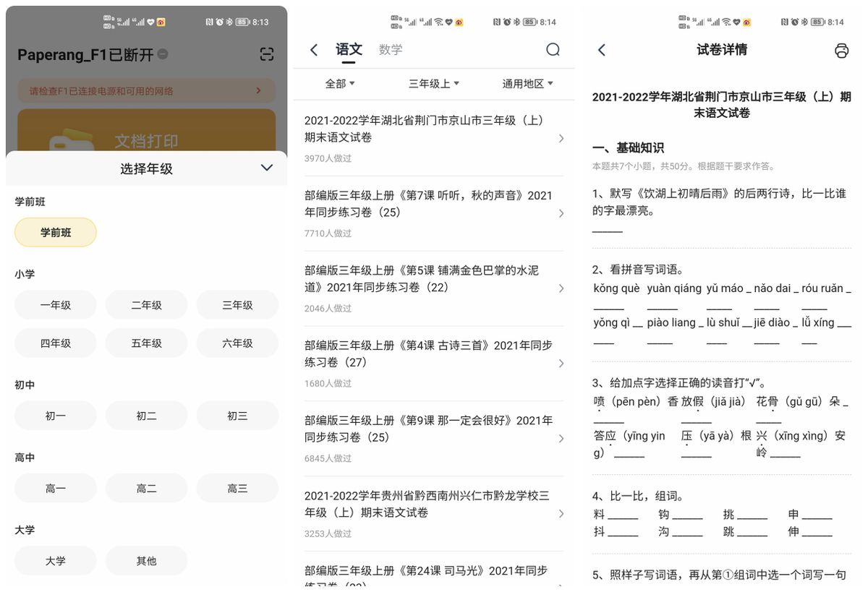
Task: Tap the scan/connect icon beside Paperang_F1已断开
Action: pos(266,53)
